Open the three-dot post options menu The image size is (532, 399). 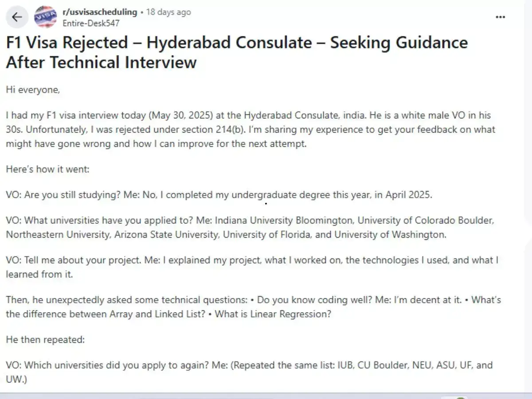point(500,17)
